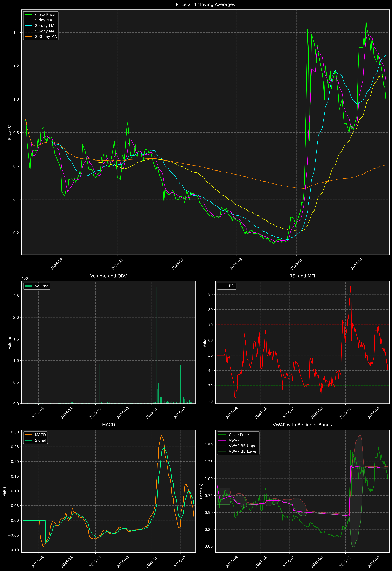Click the green Volume legend swatch
The width and height of the screenshot is (392, 571).
(x=29, y=286)
